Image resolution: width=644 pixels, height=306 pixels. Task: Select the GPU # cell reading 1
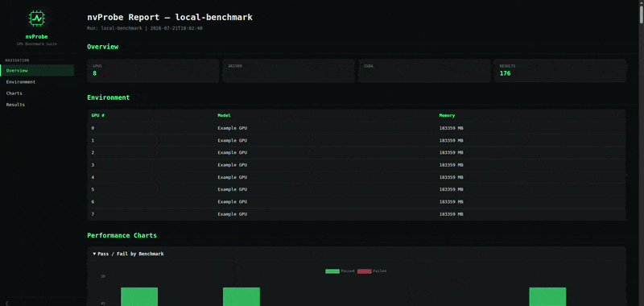coord(93,140)
